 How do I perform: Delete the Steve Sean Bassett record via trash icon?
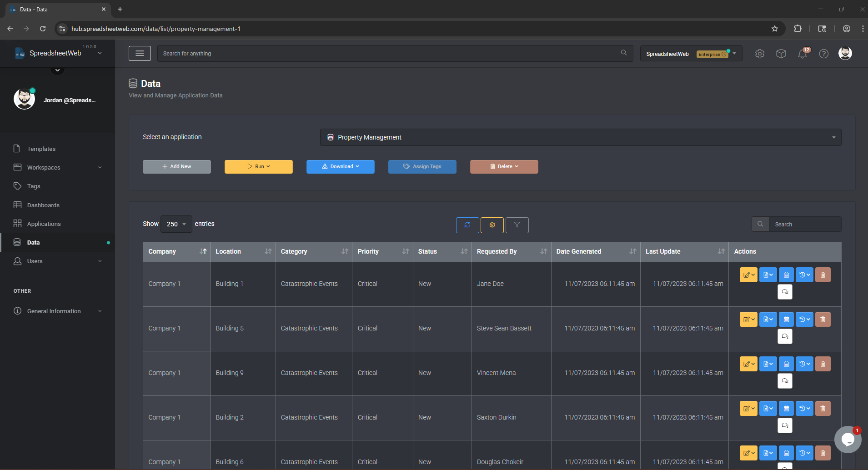[x=823, y=320]
